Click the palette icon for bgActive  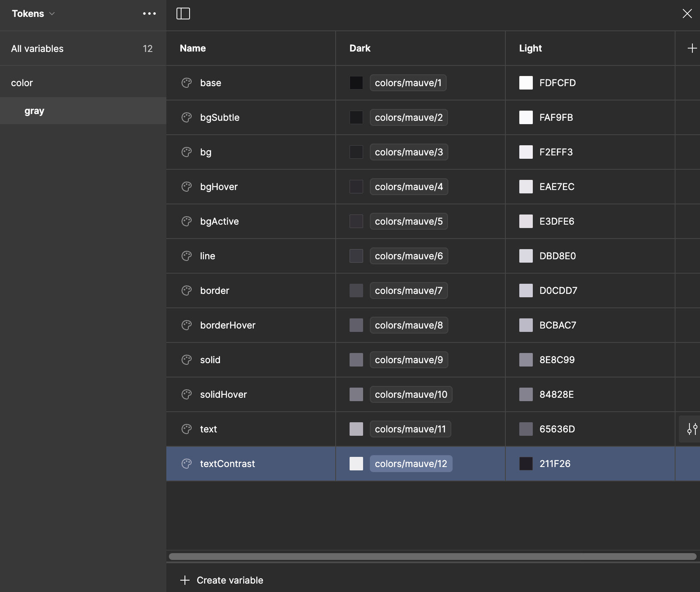click(187, 221)
